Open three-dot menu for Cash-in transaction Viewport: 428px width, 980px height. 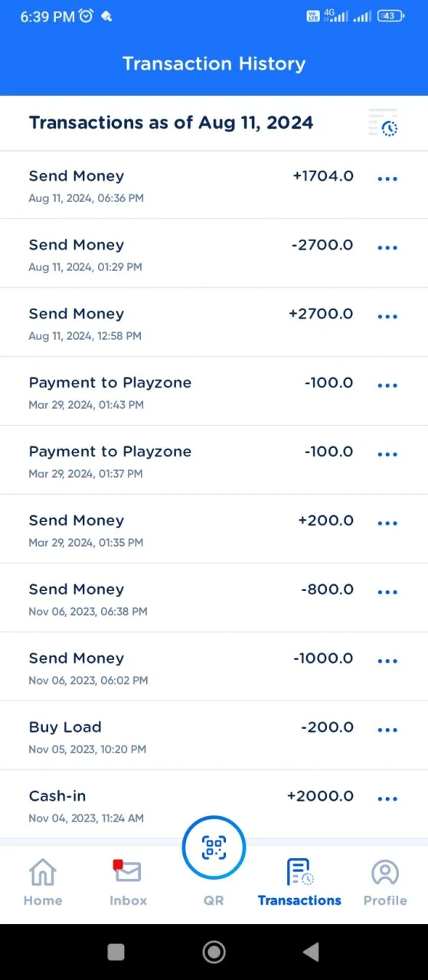[x=387, y=799]
